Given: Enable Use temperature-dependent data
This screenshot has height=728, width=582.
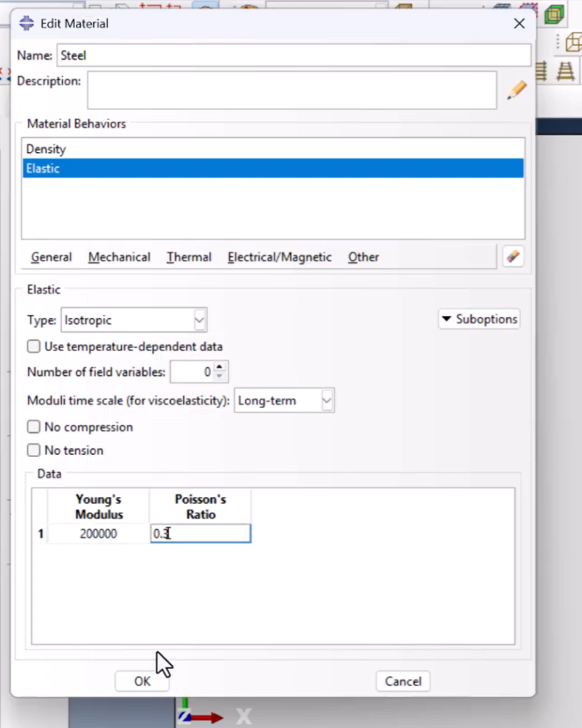Looking at the screenshot, I should coord(33,347).
